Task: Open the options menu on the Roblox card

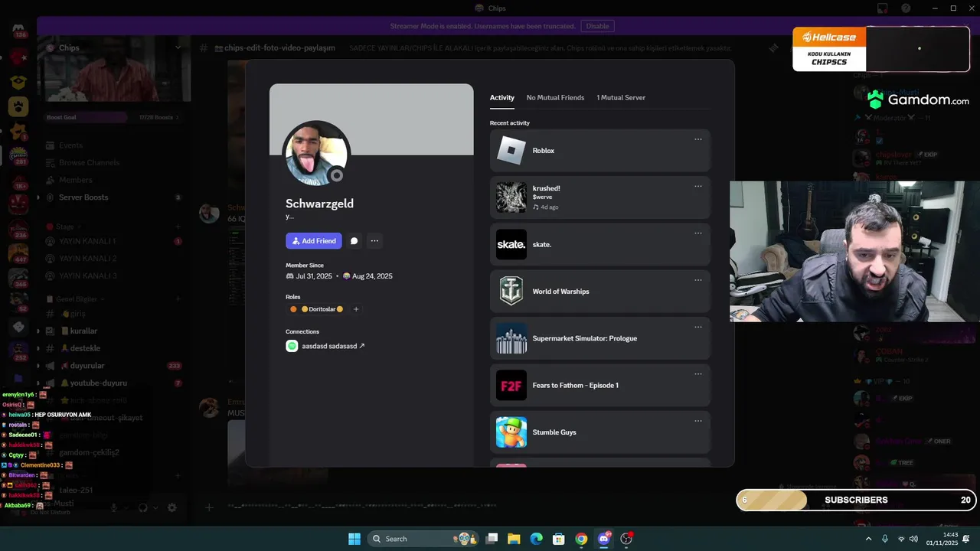Action: (x=698, y=139)
